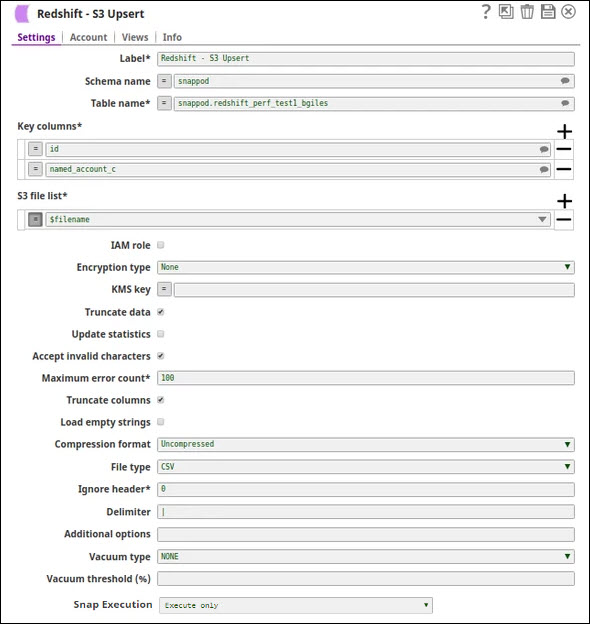Expand the $filename field dropdown arrow
Viewport: 590px width, 624px height.
pyautogui.click(x=542, y=219)
